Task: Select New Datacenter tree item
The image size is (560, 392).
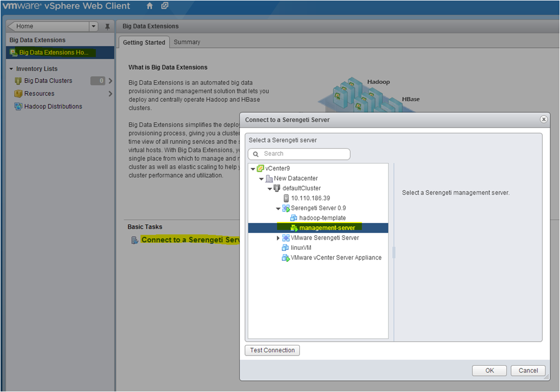Action: [296, 178]
